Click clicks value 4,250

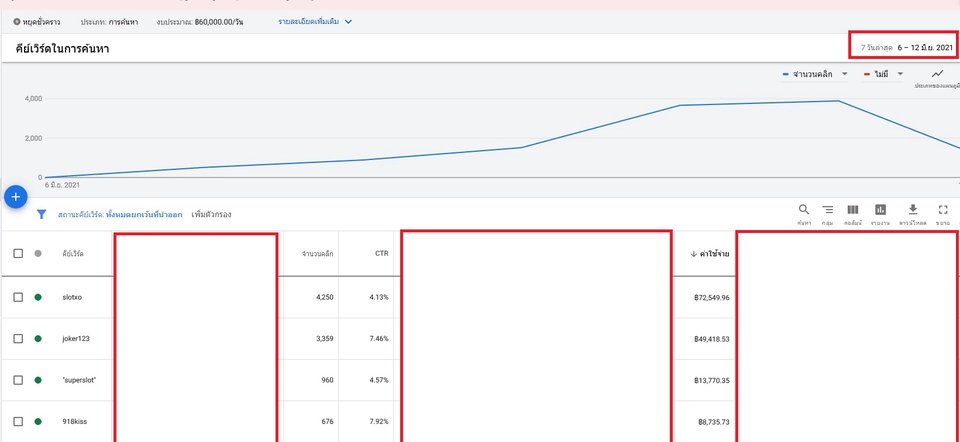324,298
